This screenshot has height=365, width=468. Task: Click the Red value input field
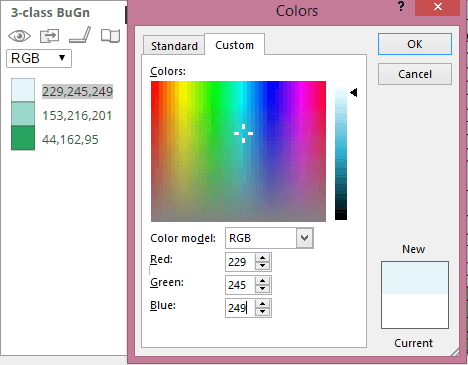(240, 262)
